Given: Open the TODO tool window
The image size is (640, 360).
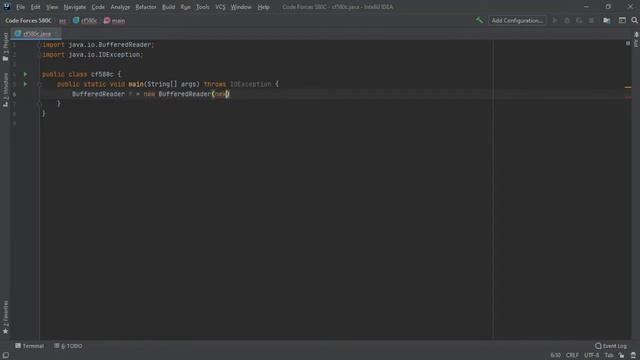Looking at the screenshot, I should tap(68, 346).
